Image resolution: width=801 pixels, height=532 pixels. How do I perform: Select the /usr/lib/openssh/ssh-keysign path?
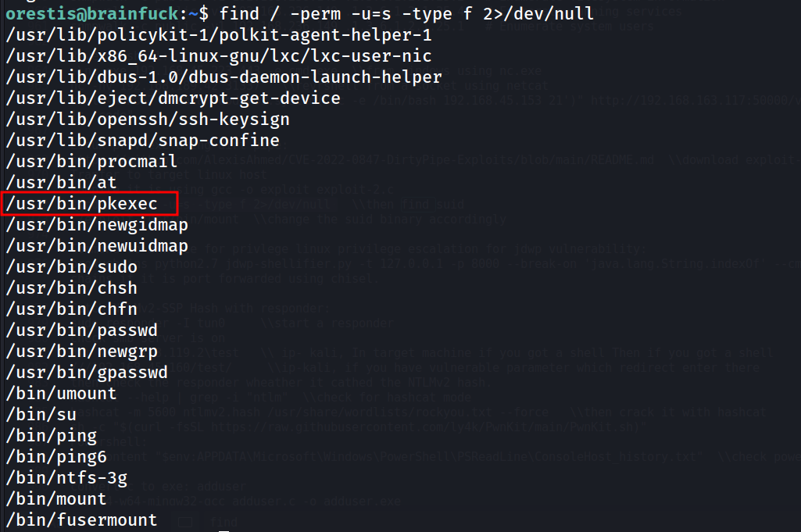(148, 120)
